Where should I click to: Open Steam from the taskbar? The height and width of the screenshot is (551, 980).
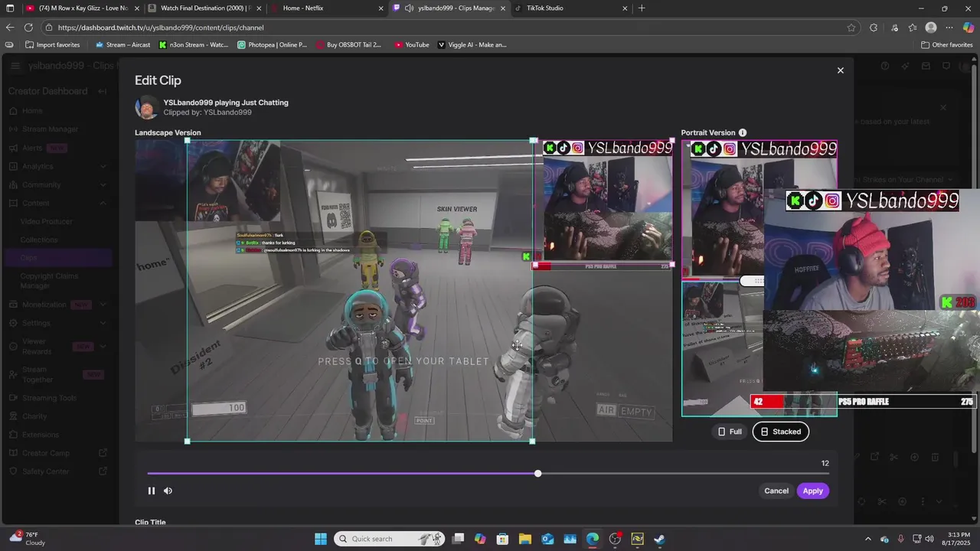click(659, 539)
